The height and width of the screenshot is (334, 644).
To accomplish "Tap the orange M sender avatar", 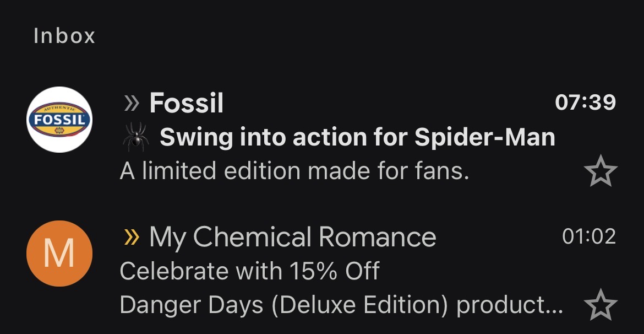I will (59, 254).
